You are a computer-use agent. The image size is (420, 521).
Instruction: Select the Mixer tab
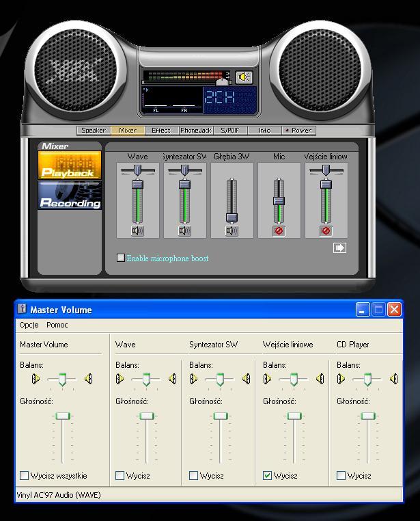128,131
